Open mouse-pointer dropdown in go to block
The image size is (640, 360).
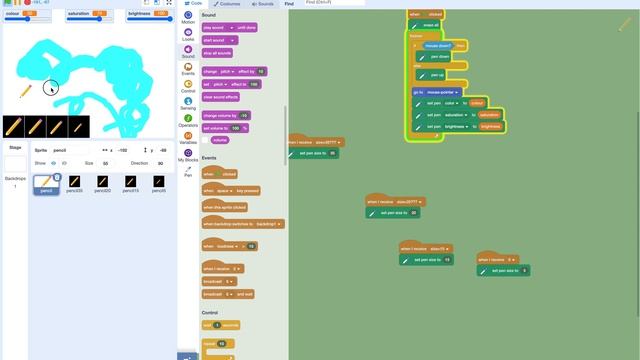pos(442,92)
